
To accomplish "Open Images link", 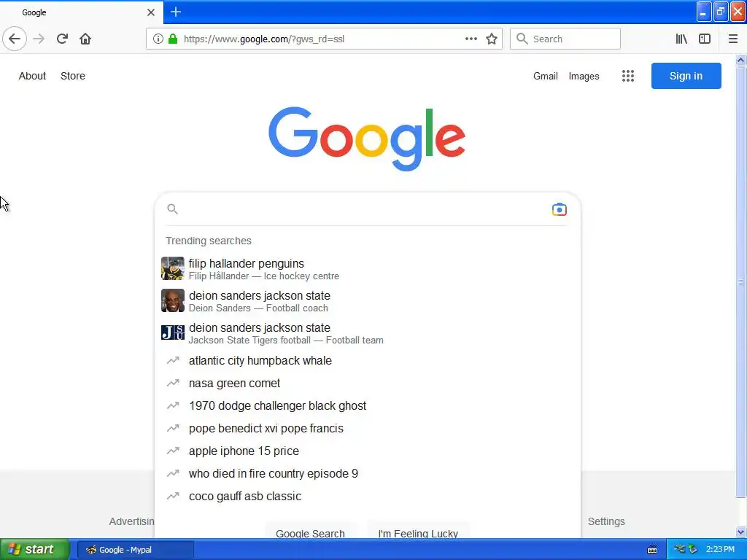I will 584,76.
